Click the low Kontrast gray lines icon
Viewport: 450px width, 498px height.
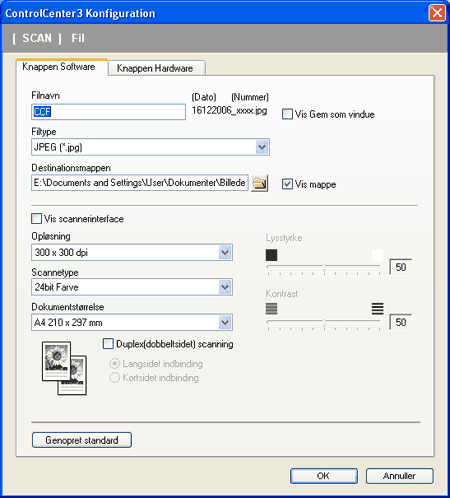coord(271,309)
